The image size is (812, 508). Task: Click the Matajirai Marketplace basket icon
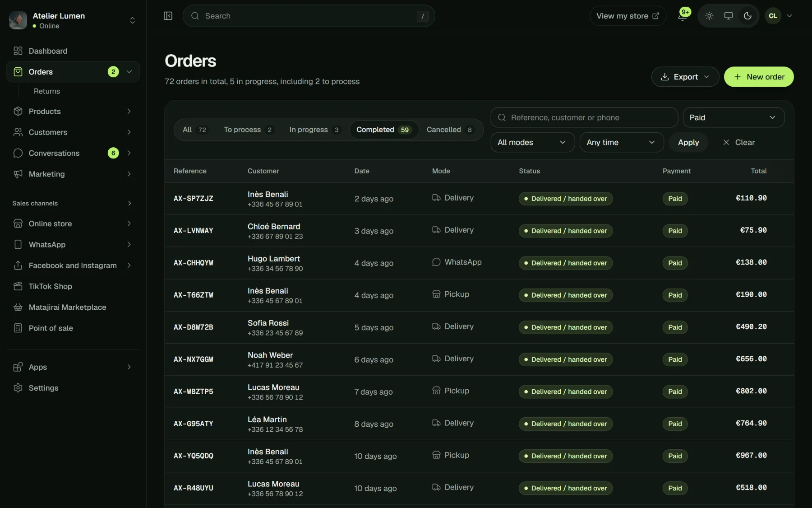coord(18,307)
